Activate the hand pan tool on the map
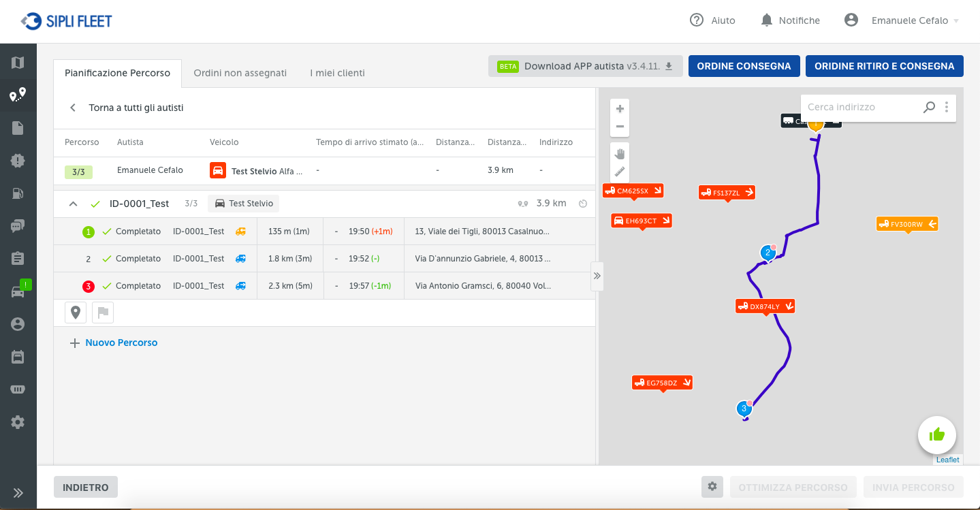This screenshot has width=980, height=510. (619, 155)
